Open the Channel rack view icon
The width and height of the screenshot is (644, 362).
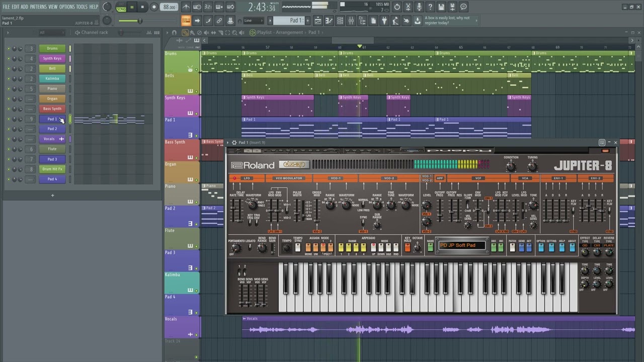pos(340,21)
